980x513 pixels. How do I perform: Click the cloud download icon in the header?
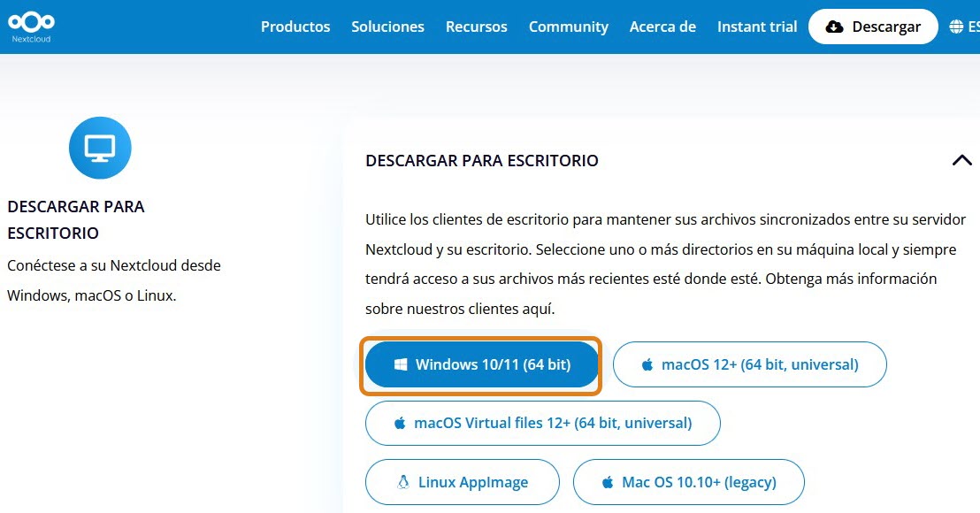pos(834,27)
